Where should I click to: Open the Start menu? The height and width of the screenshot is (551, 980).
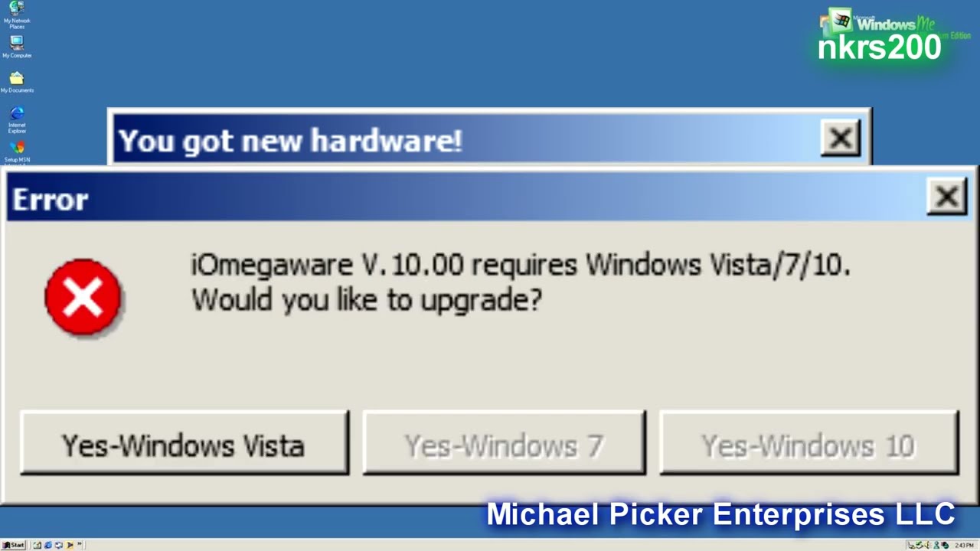pyautogui.click(x=13, y=545)
